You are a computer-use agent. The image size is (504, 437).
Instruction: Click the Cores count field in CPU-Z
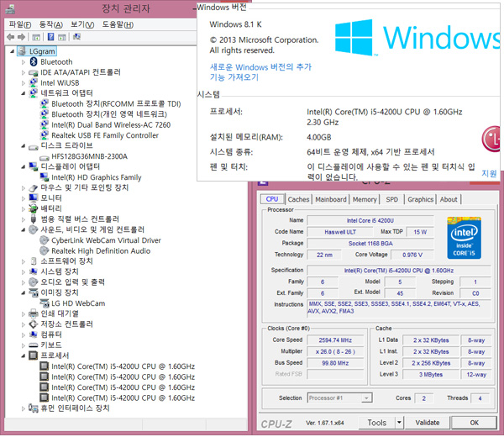pos(423,398)
